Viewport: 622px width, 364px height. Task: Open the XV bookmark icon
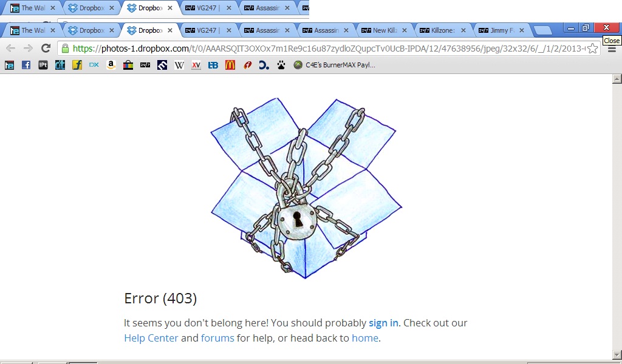tap(196, 65)
